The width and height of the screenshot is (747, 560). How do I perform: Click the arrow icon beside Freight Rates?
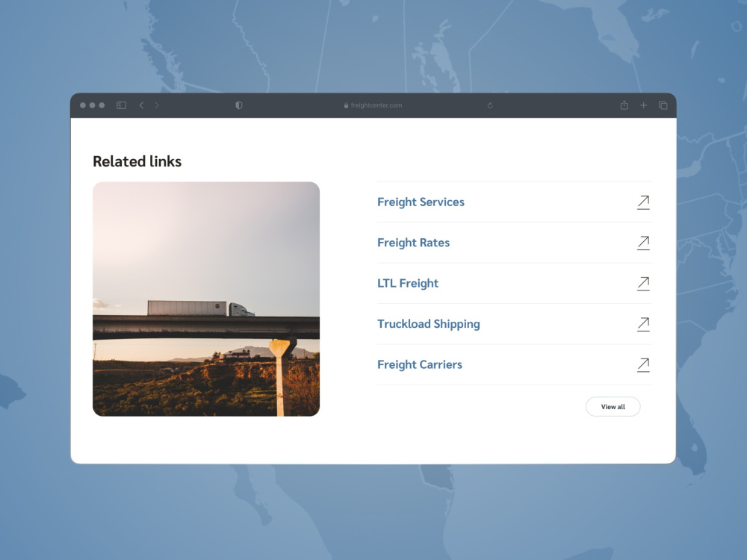644,243
